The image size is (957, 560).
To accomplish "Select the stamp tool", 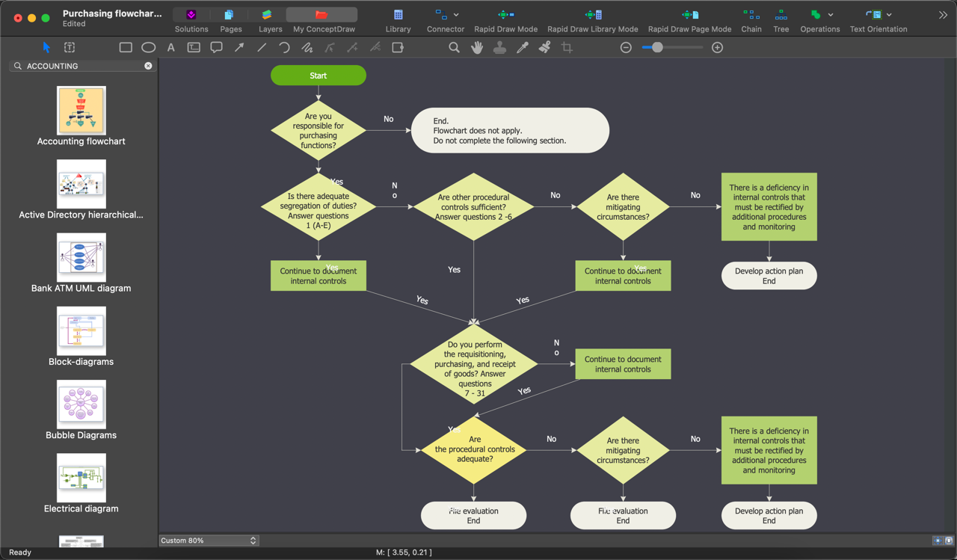I will click(499, 47).
